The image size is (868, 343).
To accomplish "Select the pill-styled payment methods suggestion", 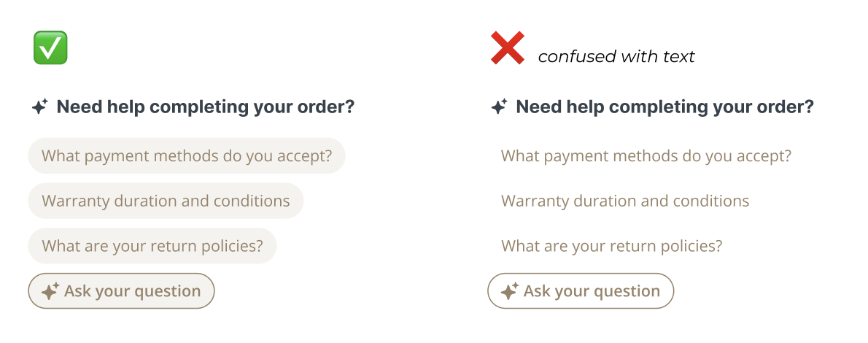I will tap(187, 155).
